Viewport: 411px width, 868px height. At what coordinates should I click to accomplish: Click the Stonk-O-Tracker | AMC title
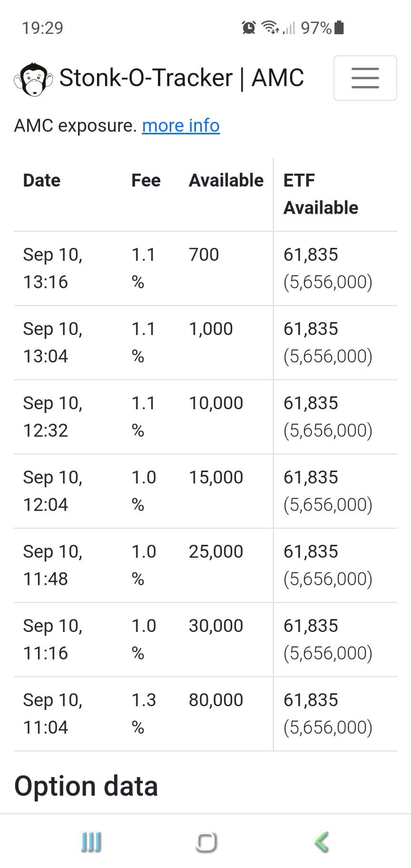click(x=181, y=78)
